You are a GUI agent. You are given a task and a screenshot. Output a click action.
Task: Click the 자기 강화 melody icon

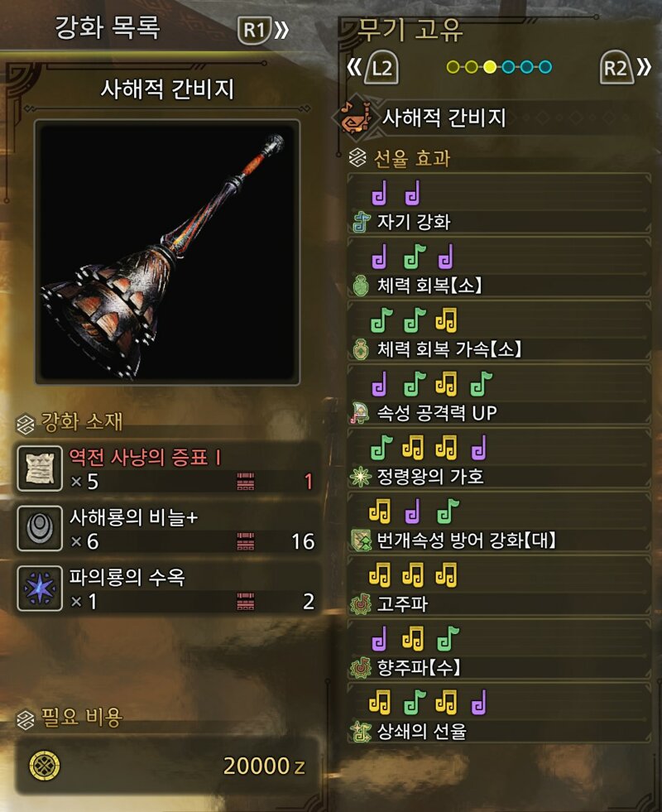coord(361,222)
